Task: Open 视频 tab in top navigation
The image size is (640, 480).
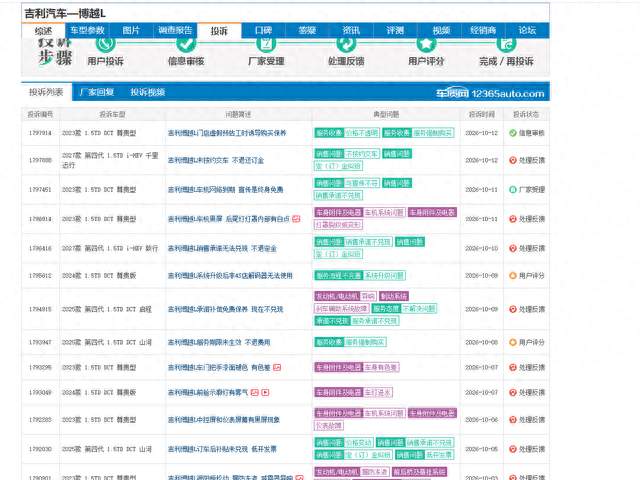Action: click(x=441, y=30)
